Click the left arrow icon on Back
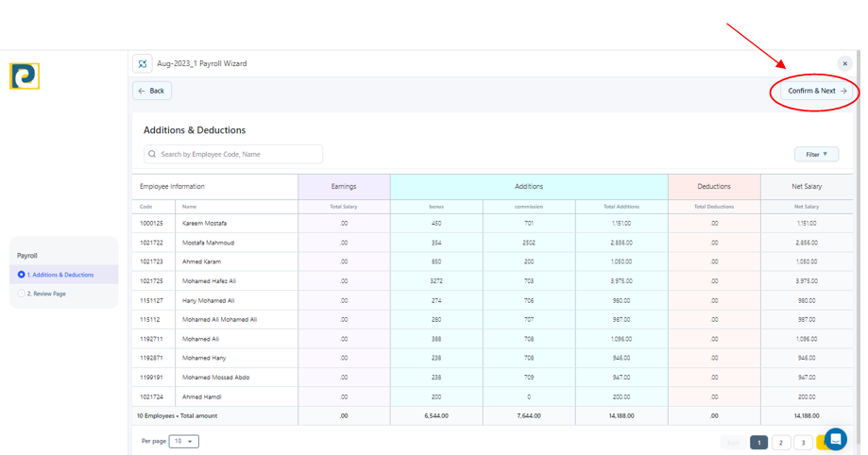The width and height of the screenshot is (868, 455). coord(142,92)
